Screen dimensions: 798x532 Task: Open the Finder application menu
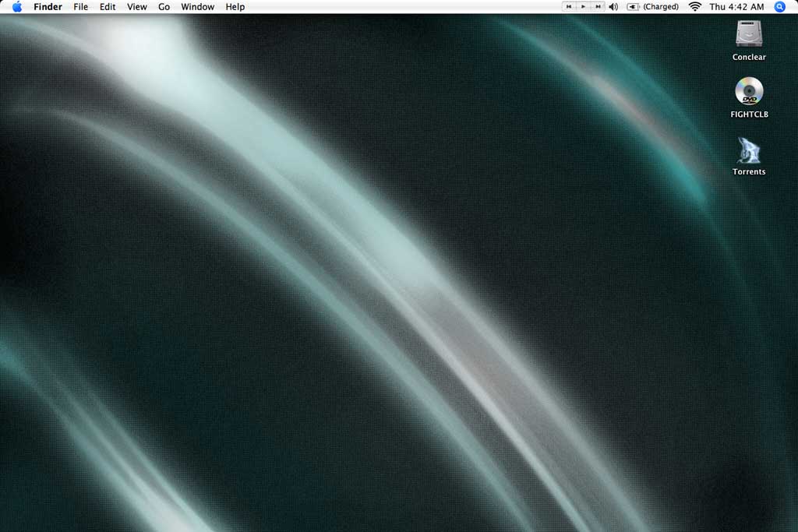tap(48, 7)
